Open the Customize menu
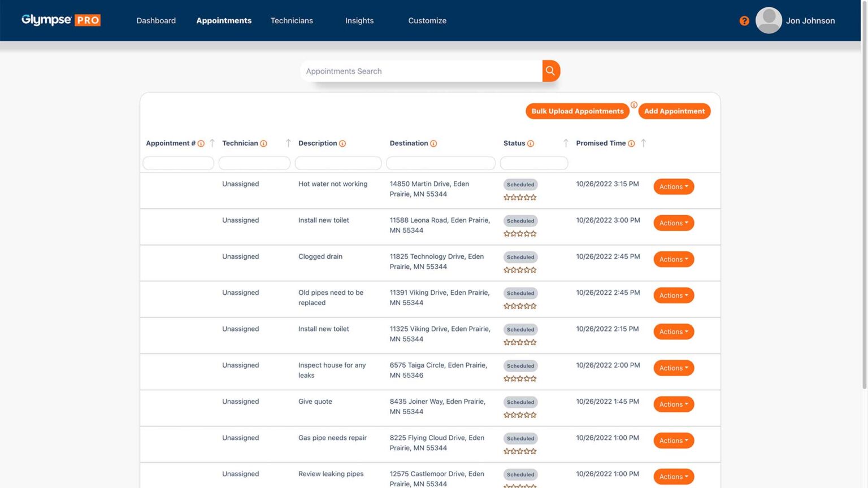The width and height of the screenshot is (868, 488). tap(427, 20)
